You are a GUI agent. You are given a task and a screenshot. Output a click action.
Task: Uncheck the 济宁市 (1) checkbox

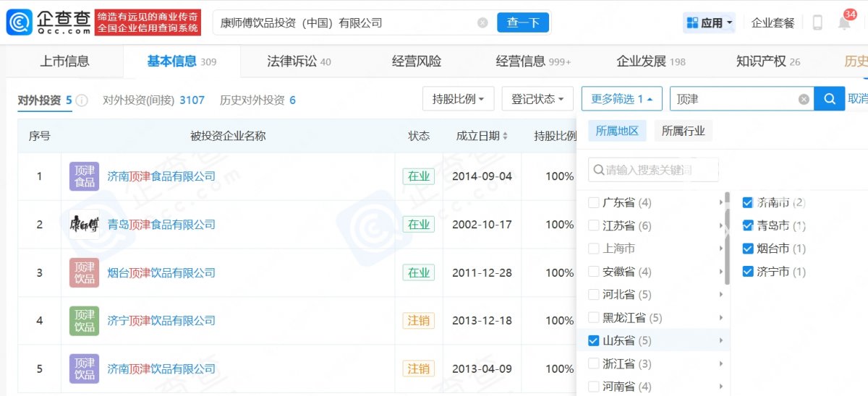(748, 272)
